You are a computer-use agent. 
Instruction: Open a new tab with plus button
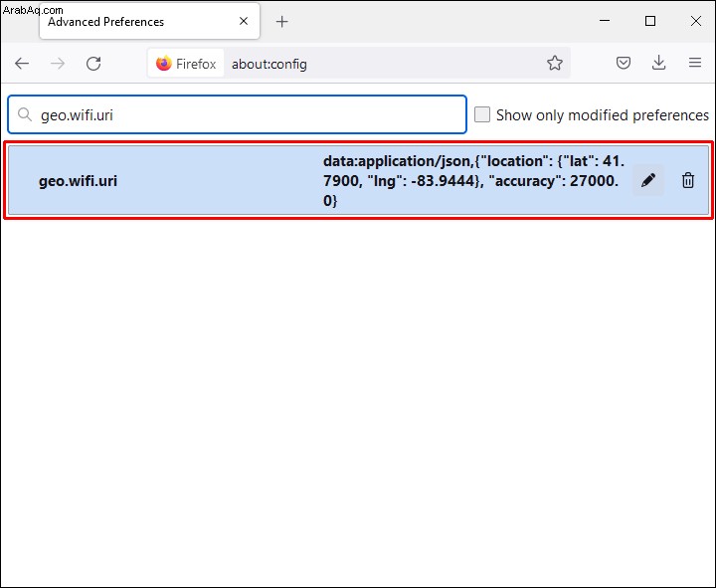pos(282,22)
